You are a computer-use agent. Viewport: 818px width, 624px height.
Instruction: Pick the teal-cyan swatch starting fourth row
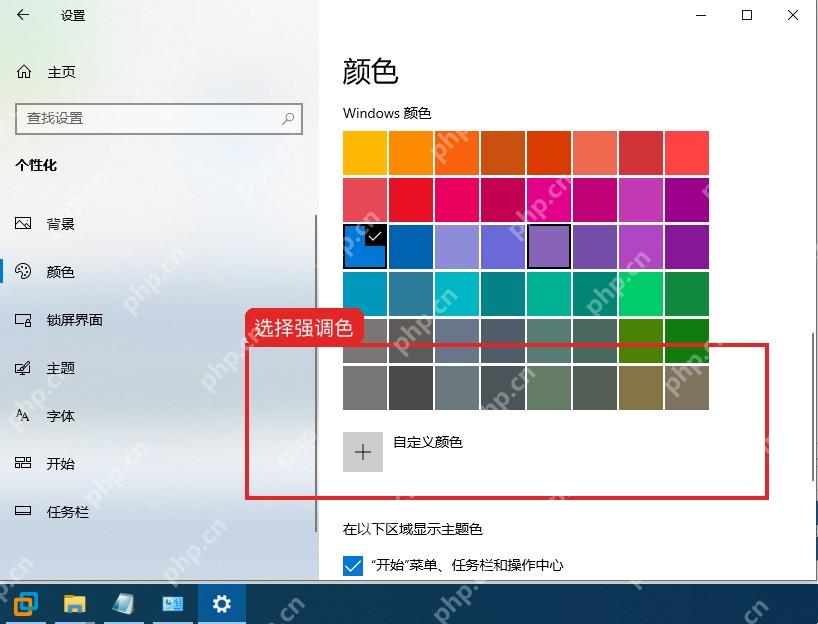(x=365, y=294)
